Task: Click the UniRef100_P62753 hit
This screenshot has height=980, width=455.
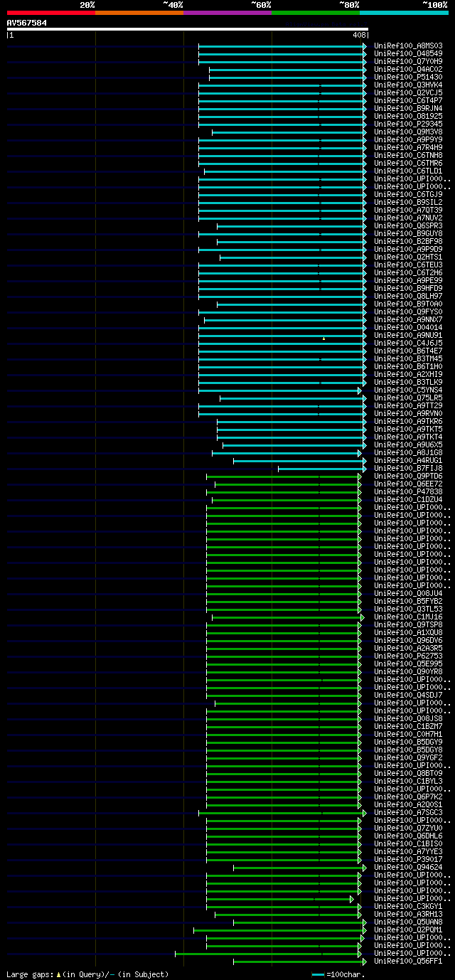Action: [408, 656]
